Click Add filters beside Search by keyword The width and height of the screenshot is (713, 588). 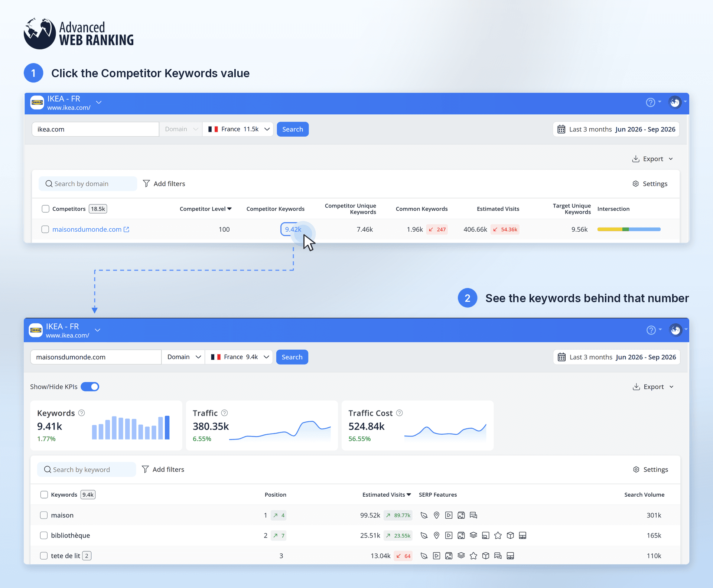163,470
